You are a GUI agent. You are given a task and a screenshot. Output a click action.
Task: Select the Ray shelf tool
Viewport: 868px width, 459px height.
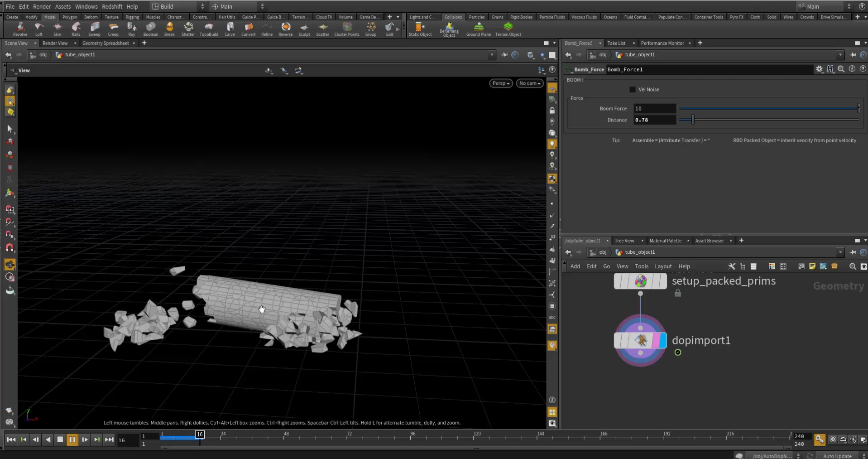click(x=132, y=29)
